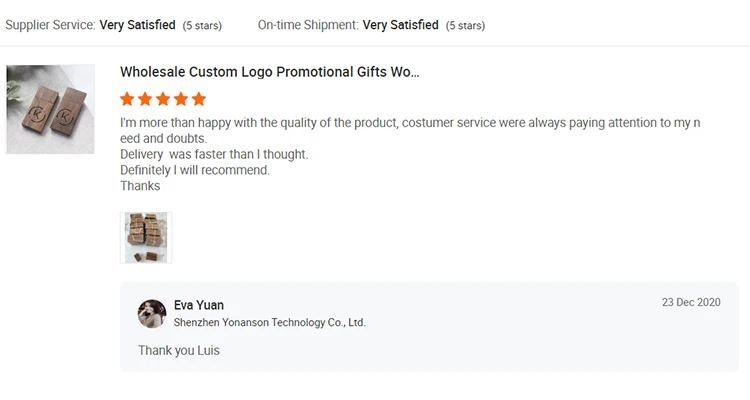This screenshot has width=750, height=400.
Task: Click the fourth orange rating star
Action: coord(181,99)
